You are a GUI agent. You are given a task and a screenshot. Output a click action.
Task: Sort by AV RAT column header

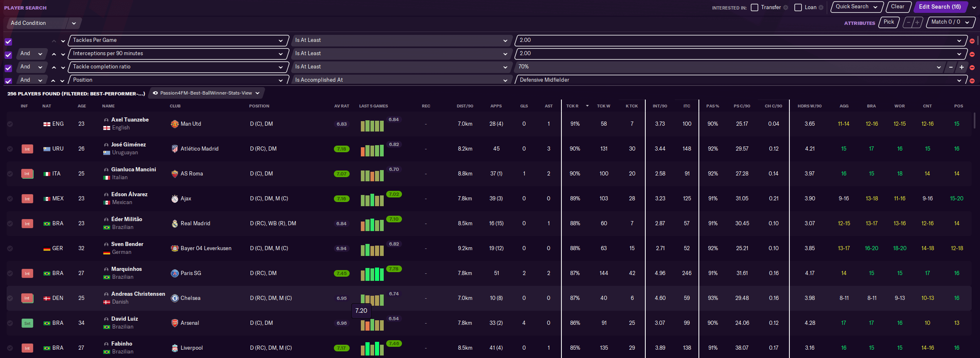[342, 106]
